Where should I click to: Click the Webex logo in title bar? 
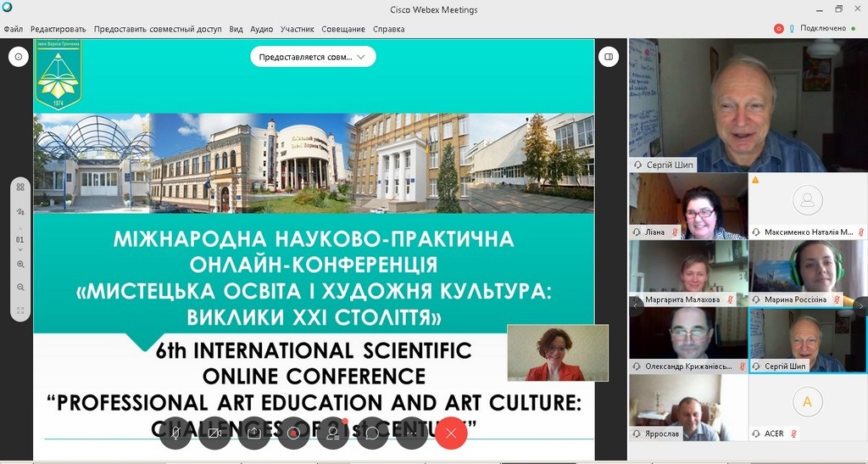point(7,8)
